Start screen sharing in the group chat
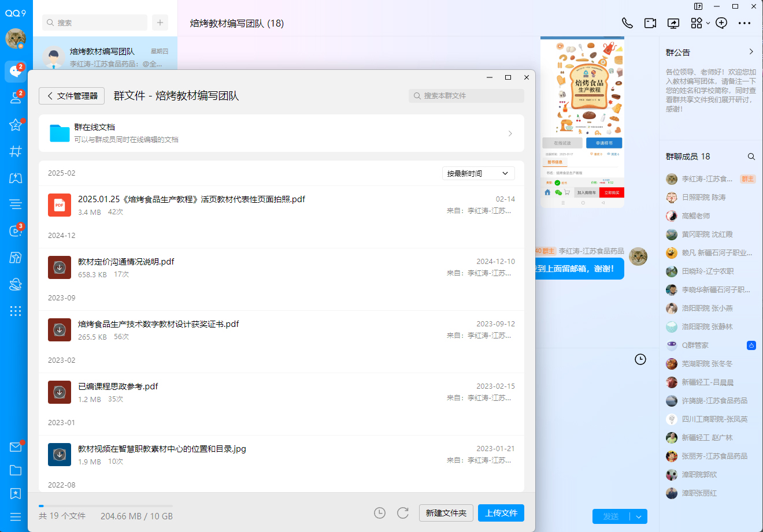The height and width of the screenshot is (532, 763). (x=673, y=23)
